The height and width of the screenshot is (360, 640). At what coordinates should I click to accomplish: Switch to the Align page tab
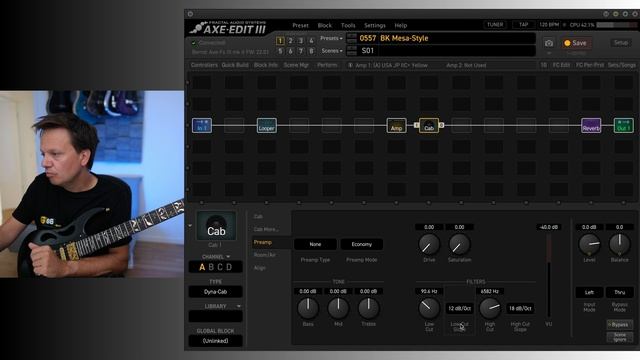[260, 268]
